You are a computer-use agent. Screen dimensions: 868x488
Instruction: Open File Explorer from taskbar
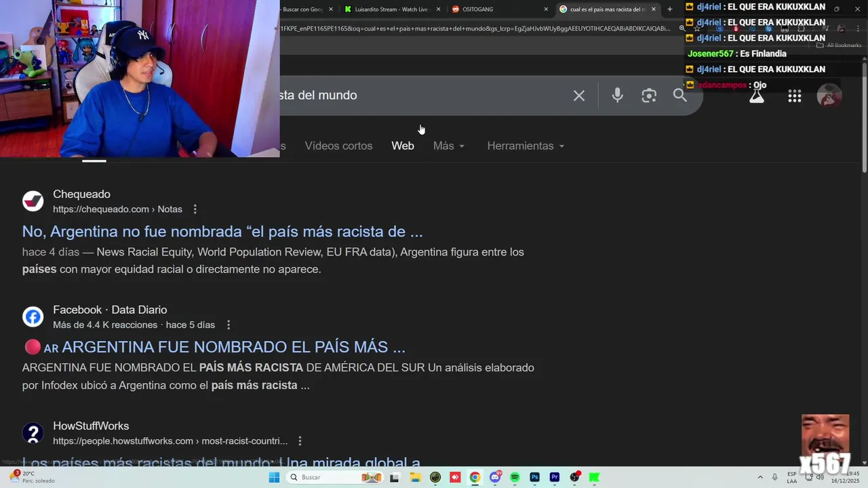[414, 477]
